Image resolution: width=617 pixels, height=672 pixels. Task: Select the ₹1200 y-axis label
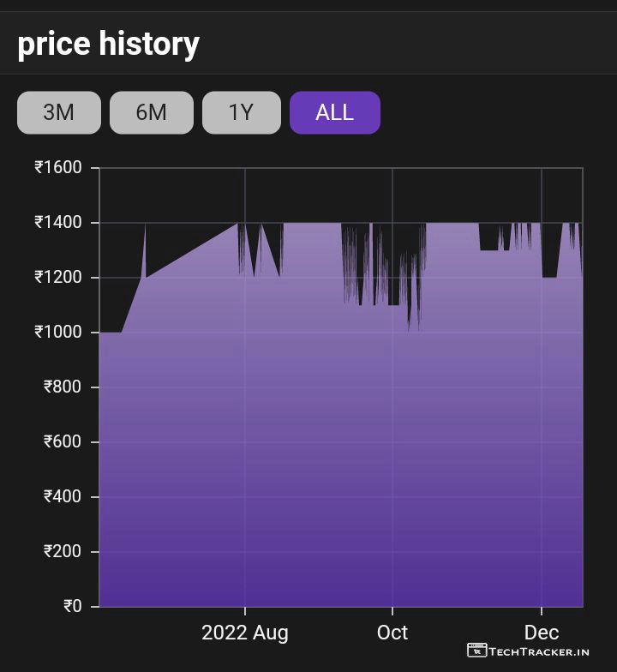pos(58,278)
